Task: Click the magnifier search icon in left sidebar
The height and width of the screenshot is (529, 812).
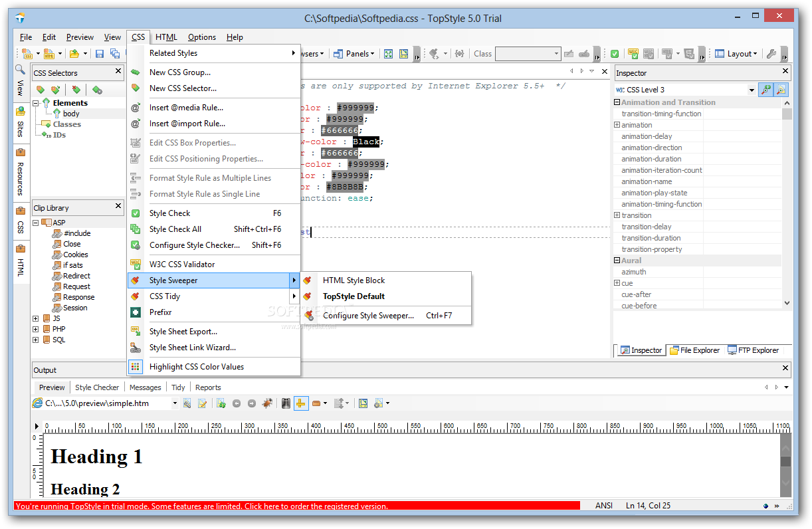Action: [x=20, y=69]
